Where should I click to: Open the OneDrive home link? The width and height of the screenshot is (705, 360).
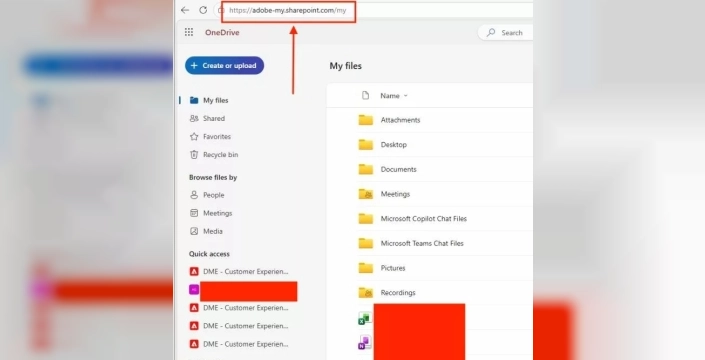tap(222, 32)
